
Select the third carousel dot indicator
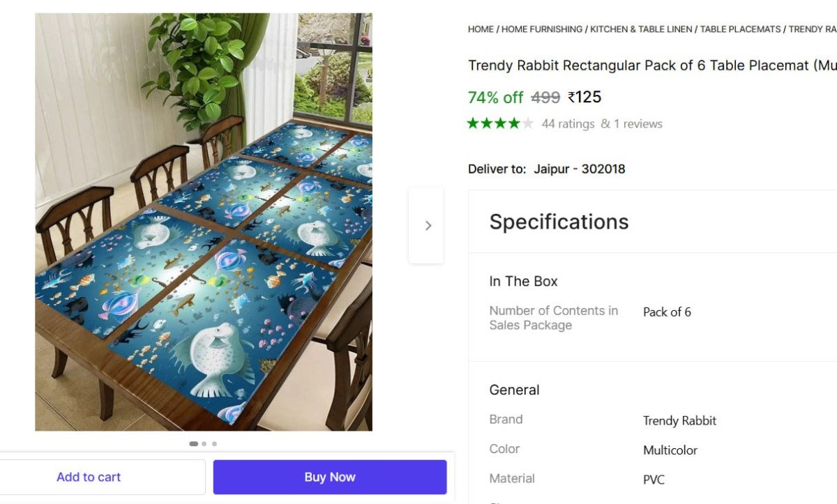click(x=214, y=443)
